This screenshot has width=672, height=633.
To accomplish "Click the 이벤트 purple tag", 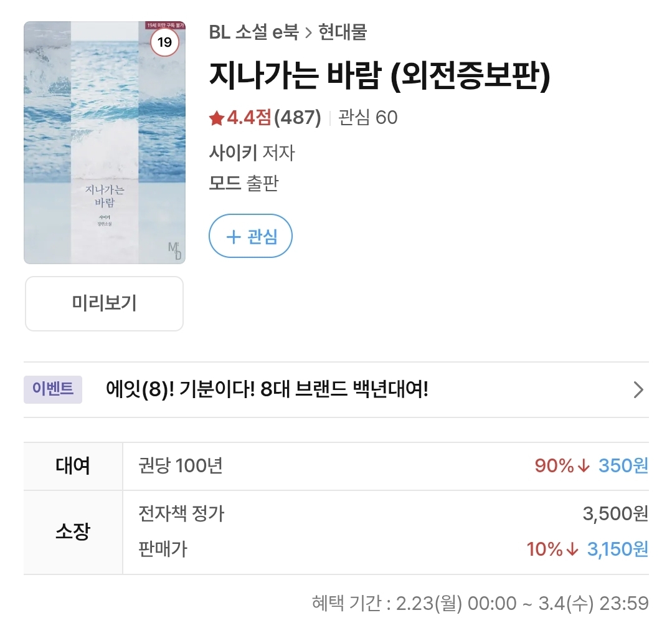I will [x=53, y=389].
